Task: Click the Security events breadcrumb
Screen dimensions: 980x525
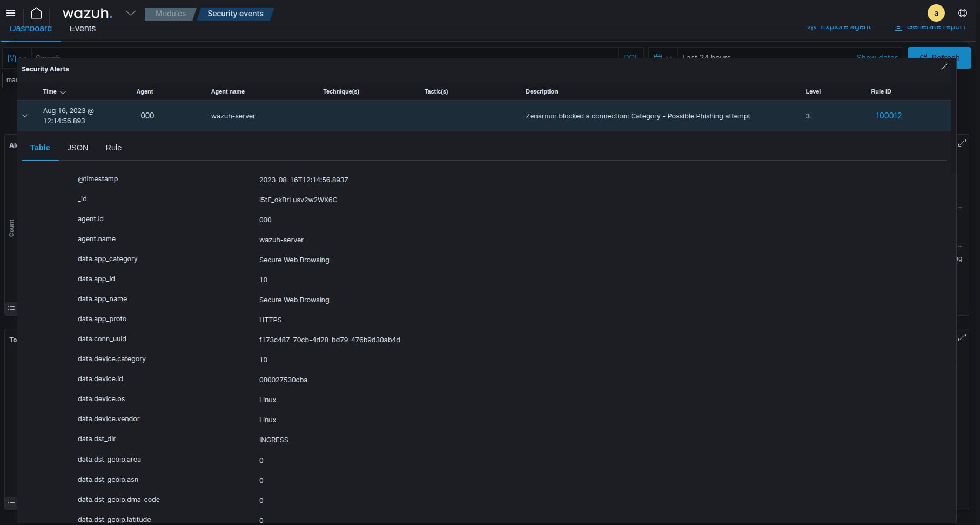Action: pyautogui.click(x=236, y=14)
